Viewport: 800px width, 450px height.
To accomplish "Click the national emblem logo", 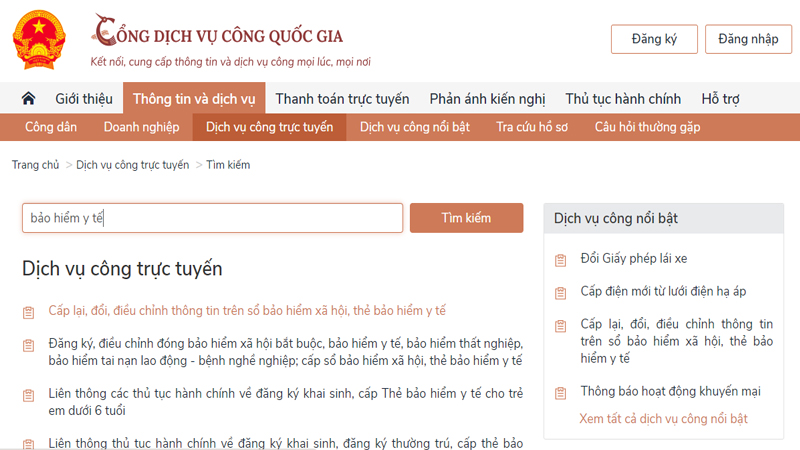I will pos(38,40).
